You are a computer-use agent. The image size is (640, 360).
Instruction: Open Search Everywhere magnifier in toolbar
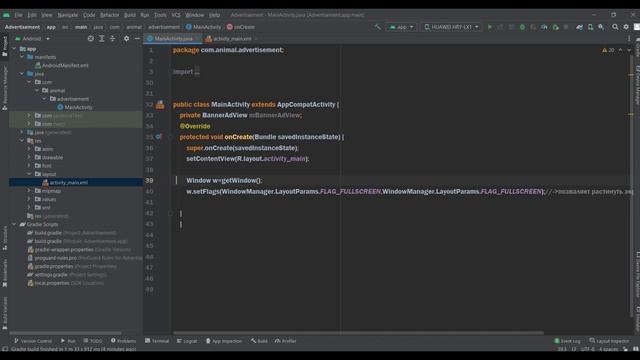(615, 27)
